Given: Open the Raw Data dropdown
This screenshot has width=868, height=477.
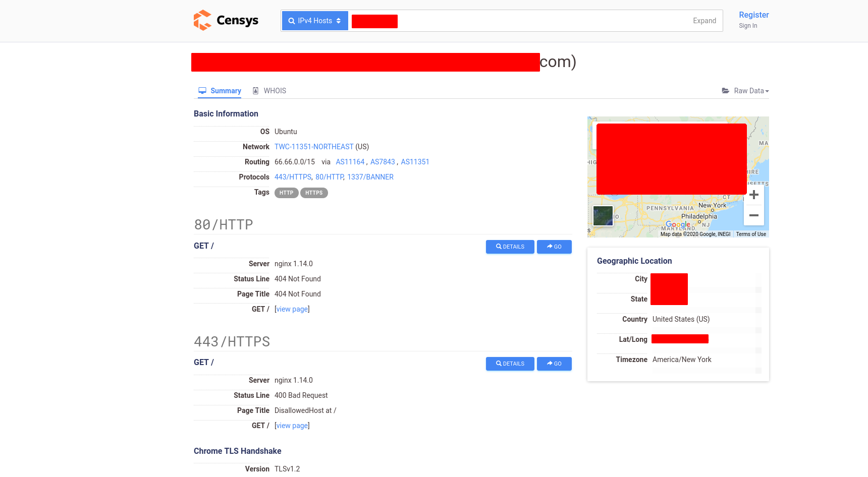Looking at the screenshot, I should [745, 91].
